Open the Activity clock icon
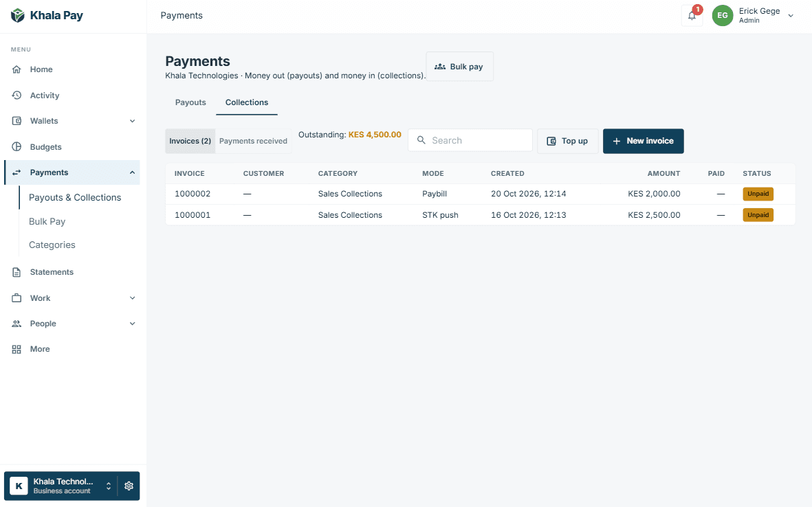The image size is (812, 507). click(17, 95)
